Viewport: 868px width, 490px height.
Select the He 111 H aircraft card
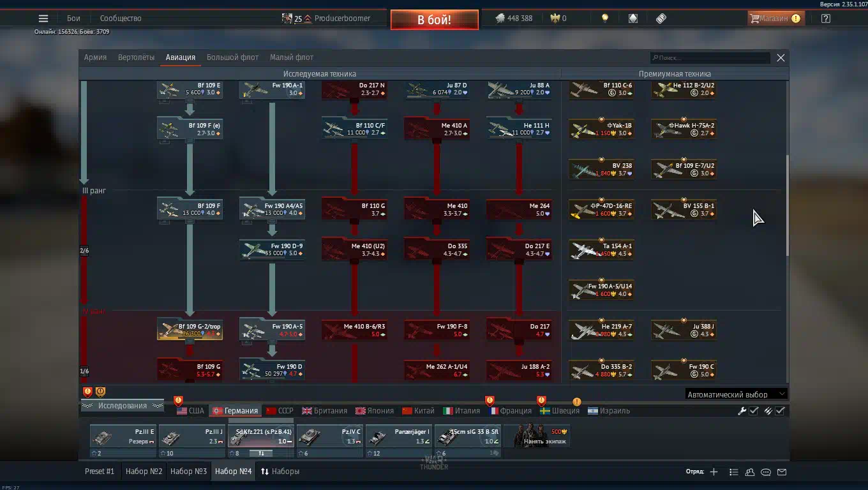point(519,129)
